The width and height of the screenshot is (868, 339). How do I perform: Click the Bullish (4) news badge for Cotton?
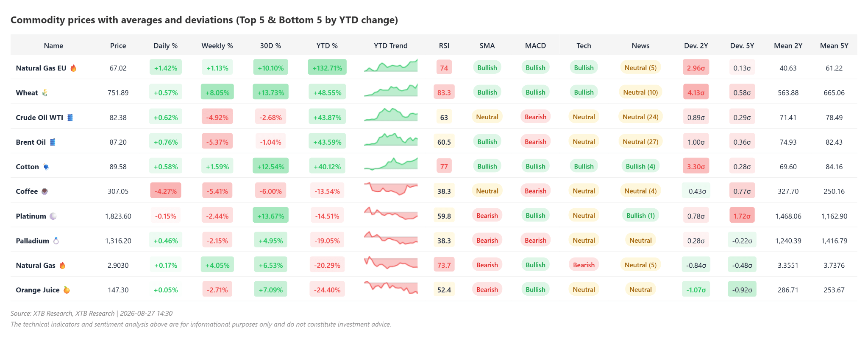(640, 166)
